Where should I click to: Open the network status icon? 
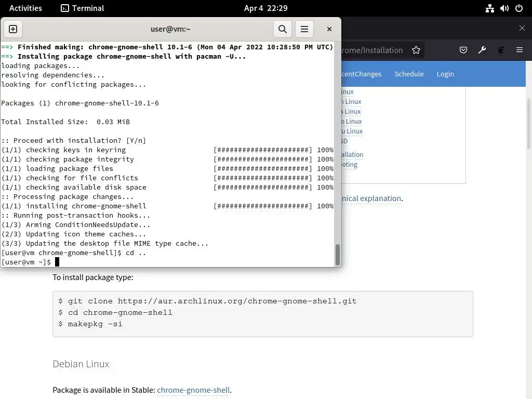click(489, 8)
